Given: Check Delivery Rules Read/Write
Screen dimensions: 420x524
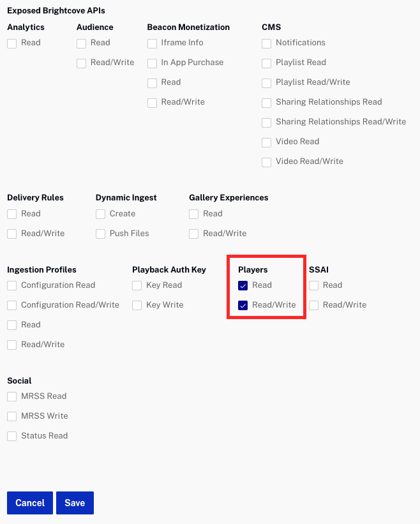Looking at the screenshot, I should pos(12,234).
